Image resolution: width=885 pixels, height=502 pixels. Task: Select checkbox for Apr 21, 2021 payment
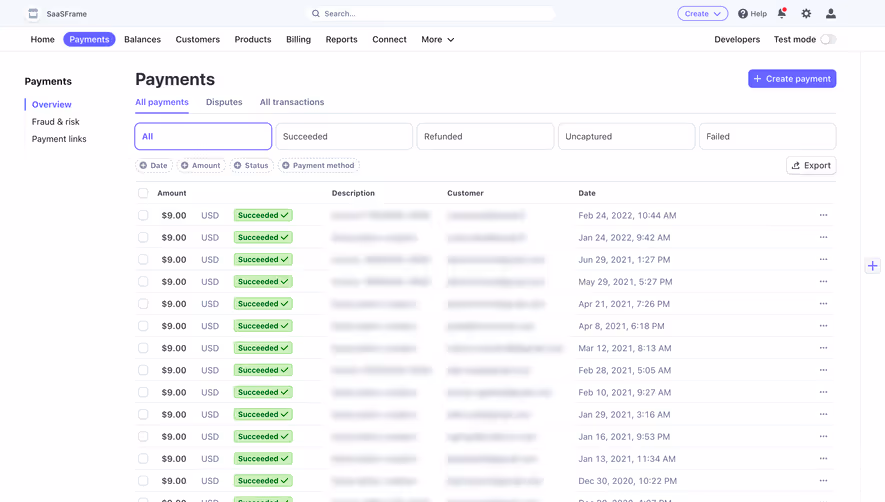(x=143, y=304)
